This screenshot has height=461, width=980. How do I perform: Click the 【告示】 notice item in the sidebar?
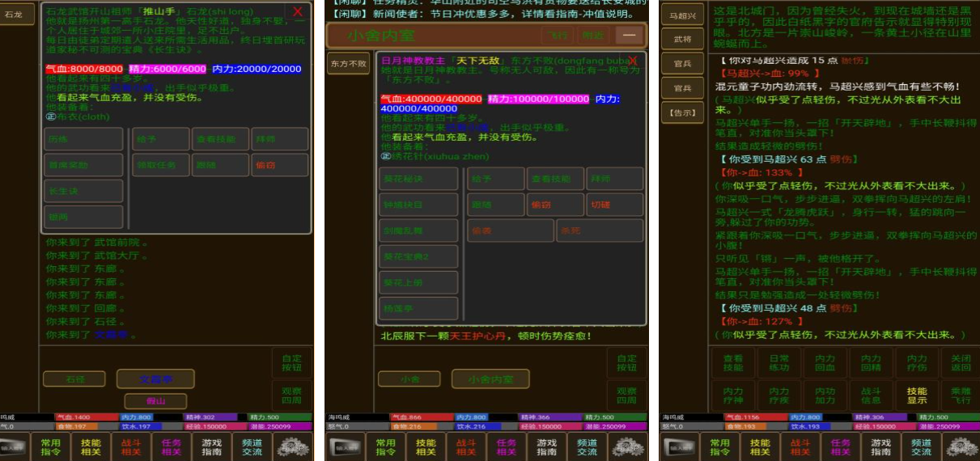682,112
